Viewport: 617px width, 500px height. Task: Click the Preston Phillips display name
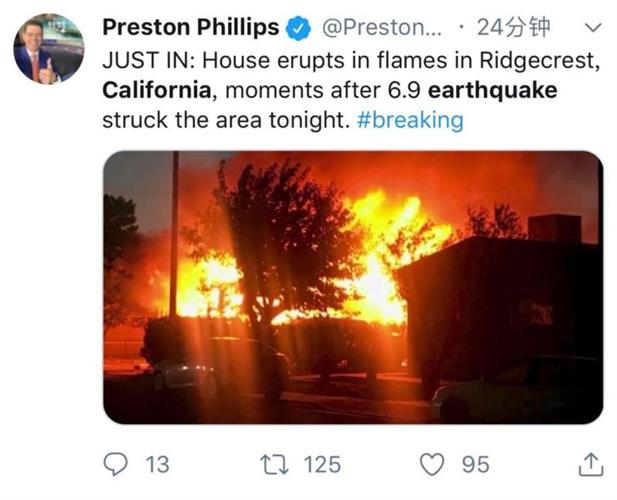191,28
